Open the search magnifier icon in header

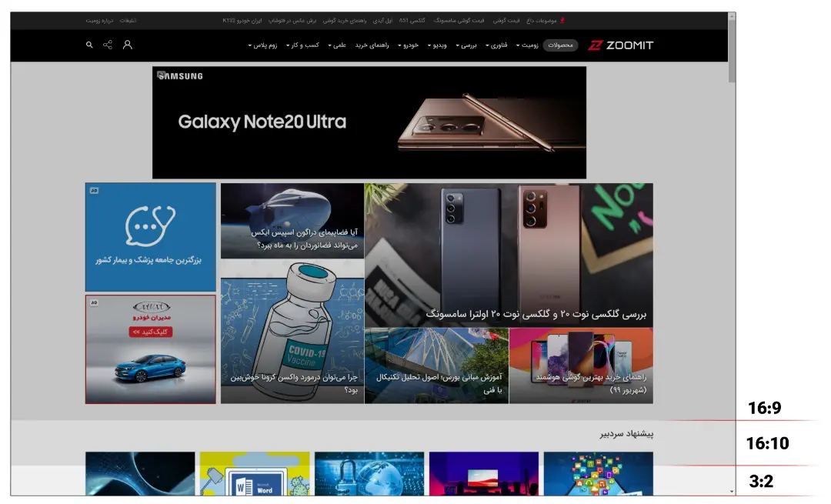click(x=89, y=45)
